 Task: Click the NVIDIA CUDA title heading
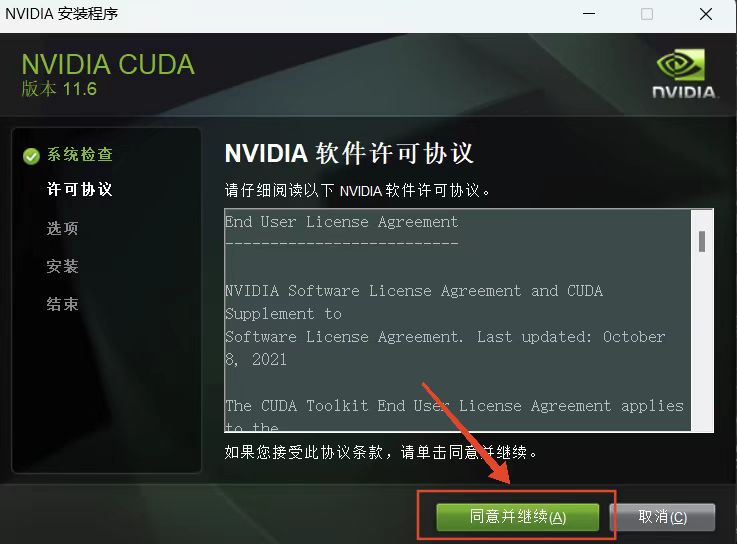pos(108,64)
